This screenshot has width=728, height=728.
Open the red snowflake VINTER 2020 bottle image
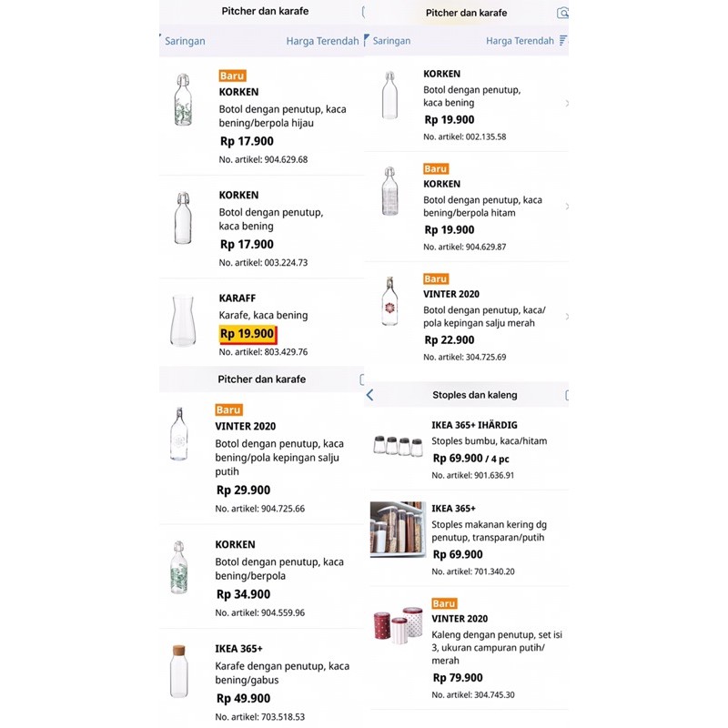click(389, 301)
